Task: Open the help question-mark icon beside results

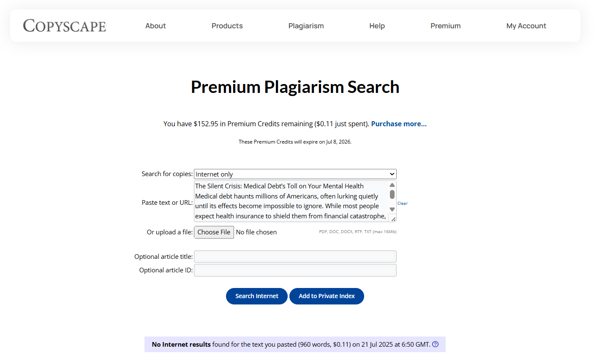Action: click(436, 344)
